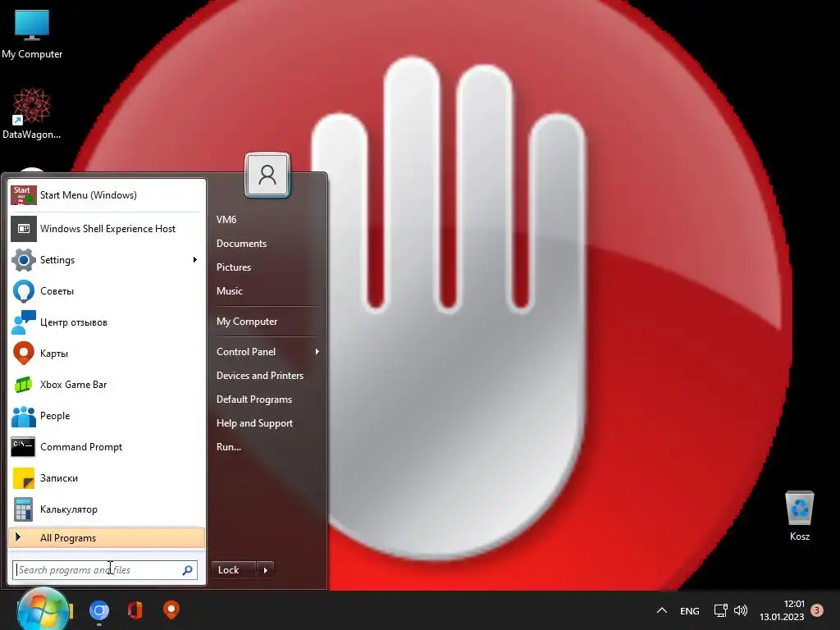Open Music from the start menu
Viewport: 840px width, 630px height.
coord(230,291)
